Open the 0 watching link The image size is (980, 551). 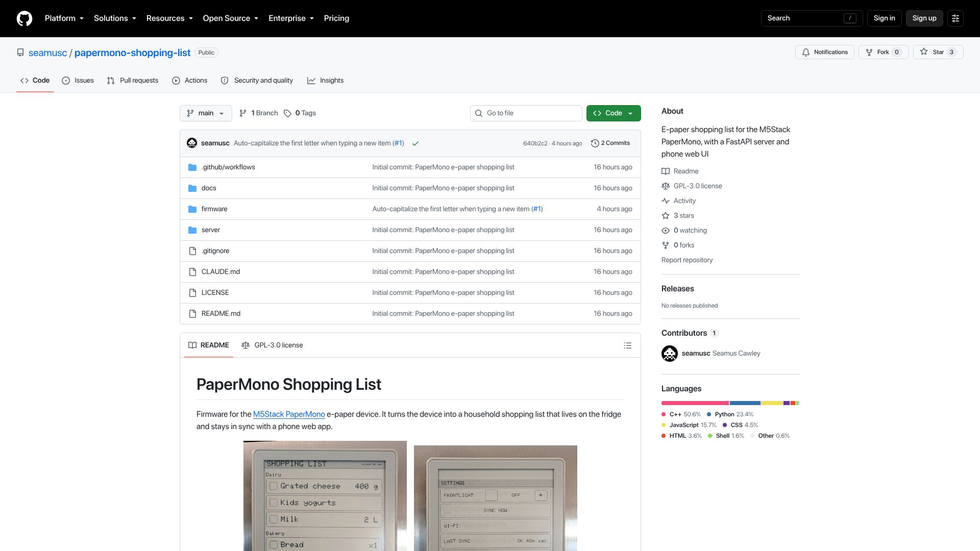tap(684, 231)
